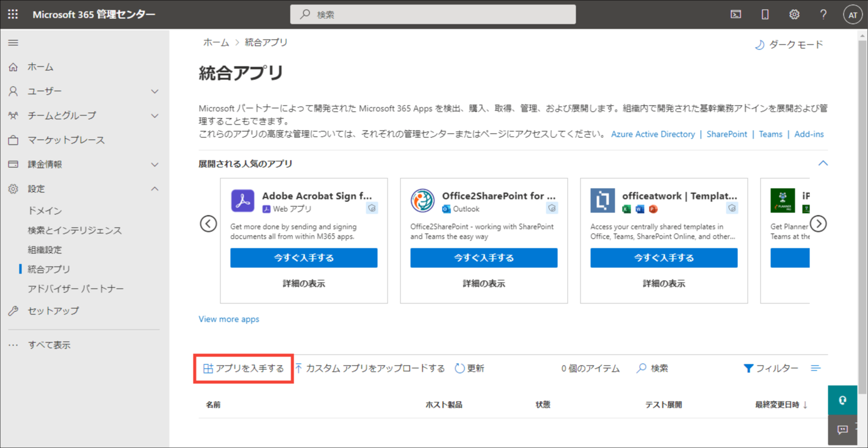Click the top 検索 search box
868x448 pixels.
[x=433, y=15]
